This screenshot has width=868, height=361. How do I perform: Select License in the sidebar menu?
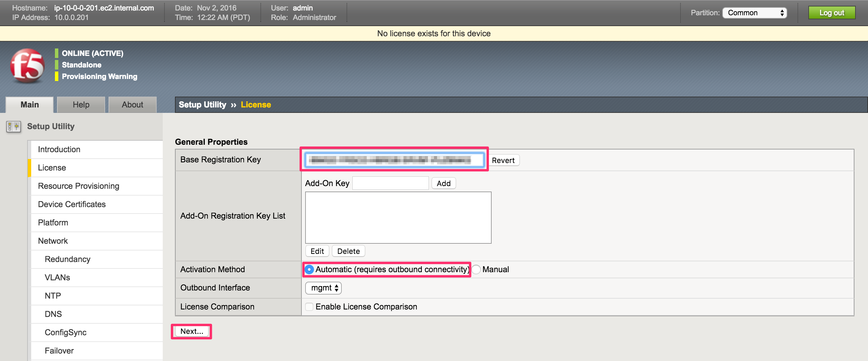[97, 168]
